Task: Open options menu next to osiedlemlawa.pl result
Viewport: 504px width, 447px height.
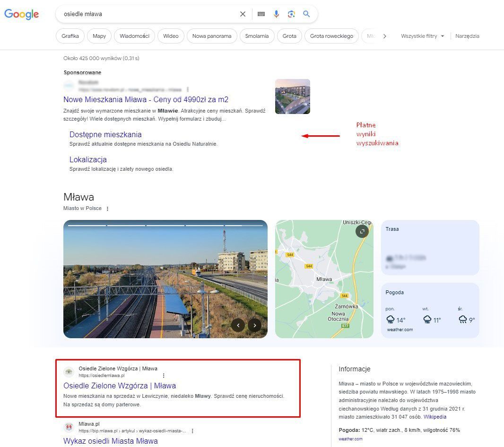Action: [x=164, y=376]
